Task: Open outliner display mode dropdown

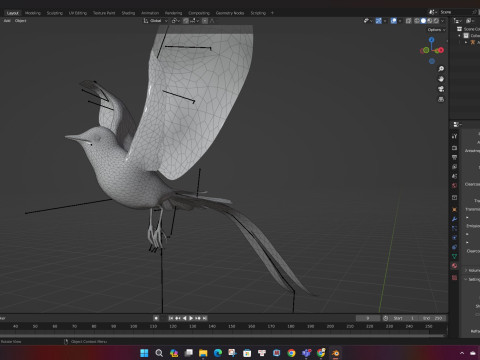Action: (x=470, y=21)
